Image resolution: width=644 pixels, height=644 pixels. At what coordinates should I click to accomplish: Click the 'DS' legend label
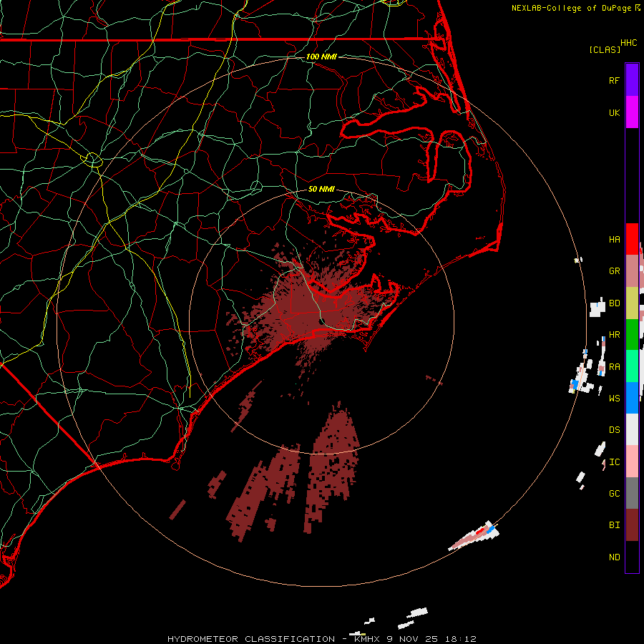click(614, 429)
